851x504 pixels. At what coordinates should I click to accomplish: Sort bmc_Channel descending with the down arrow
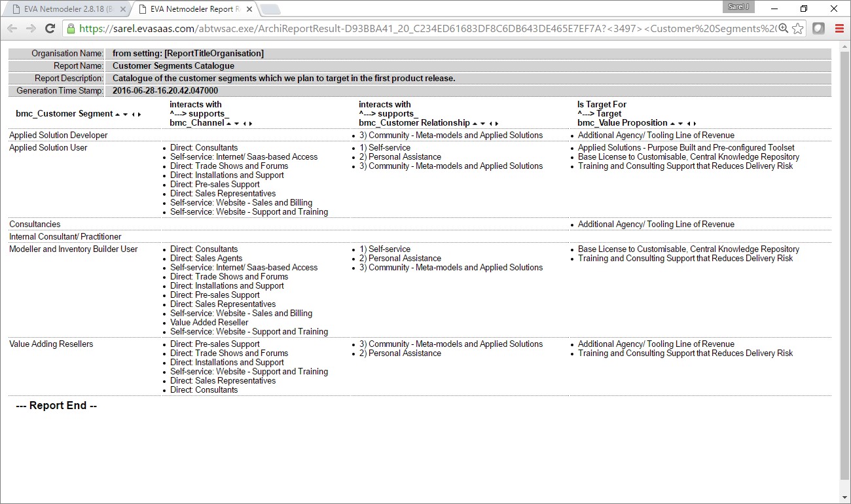tap(236, 124)
